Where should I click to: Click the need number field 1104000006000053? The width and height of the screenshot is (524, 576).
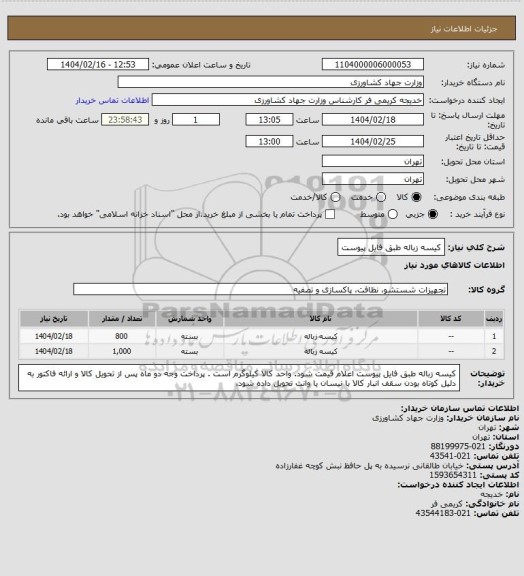click(x=373, y=64)
